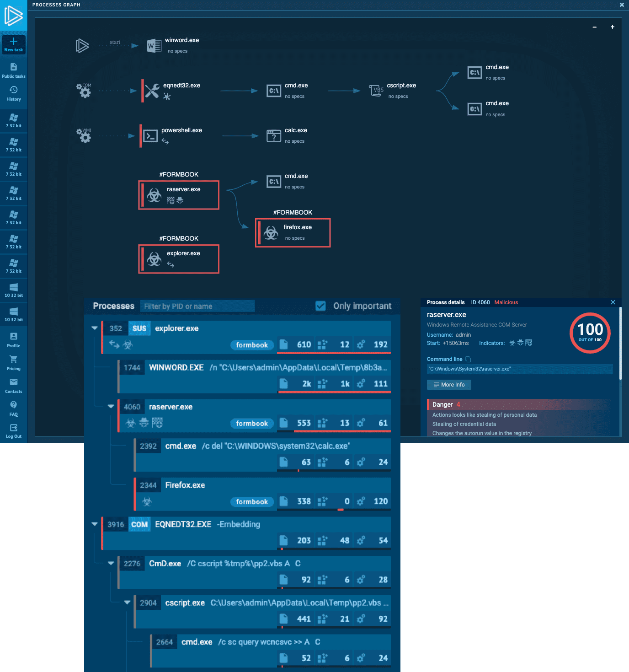Collapse the cscript.exe 2904 process tree

pyautogui.click(x=127, y=602)
